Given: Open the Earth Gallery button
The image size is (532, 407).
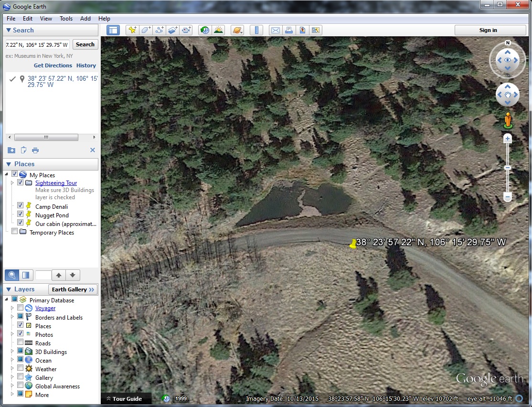Looking at the screenshot, I should point(73,289).
